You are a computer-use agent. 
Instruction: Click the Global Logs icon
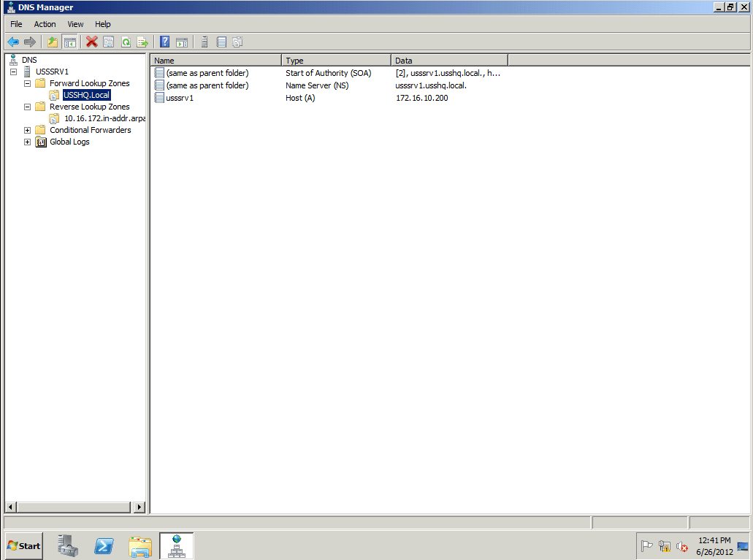tap(41, 142)
